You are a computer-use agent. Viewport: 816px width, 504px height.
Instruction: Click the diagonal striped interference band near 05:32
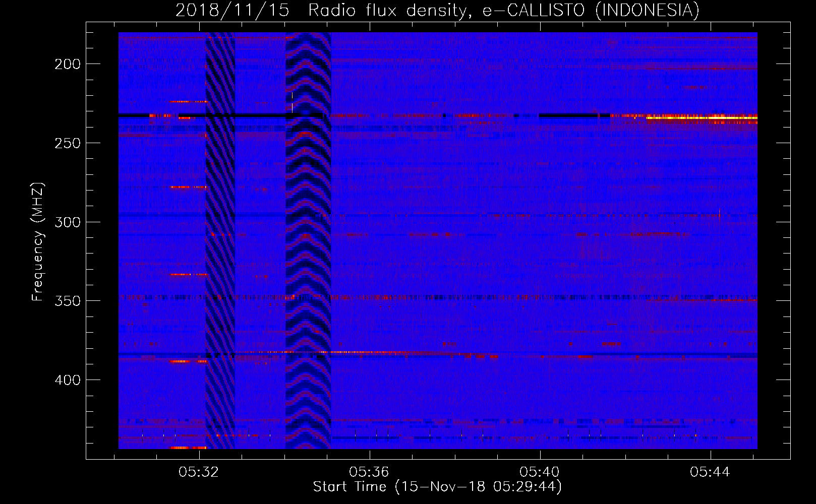click(x=220, y=240)
